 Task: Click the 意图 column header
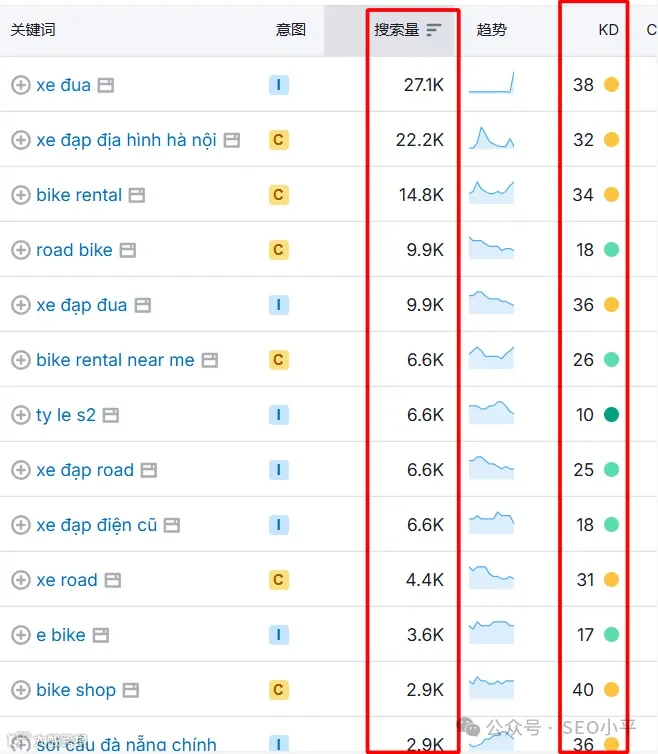[291, 30]
